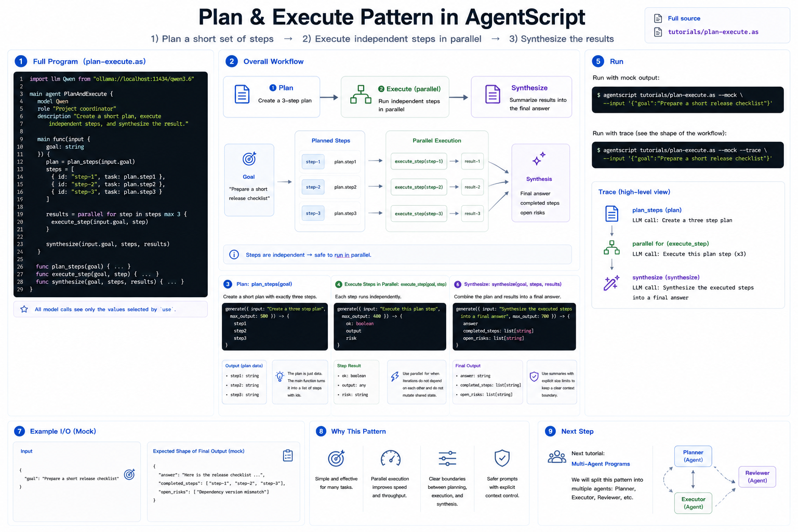
Task: Open the Multi-Agent Programs tutorial link
Action: click(x=601, y=464)
